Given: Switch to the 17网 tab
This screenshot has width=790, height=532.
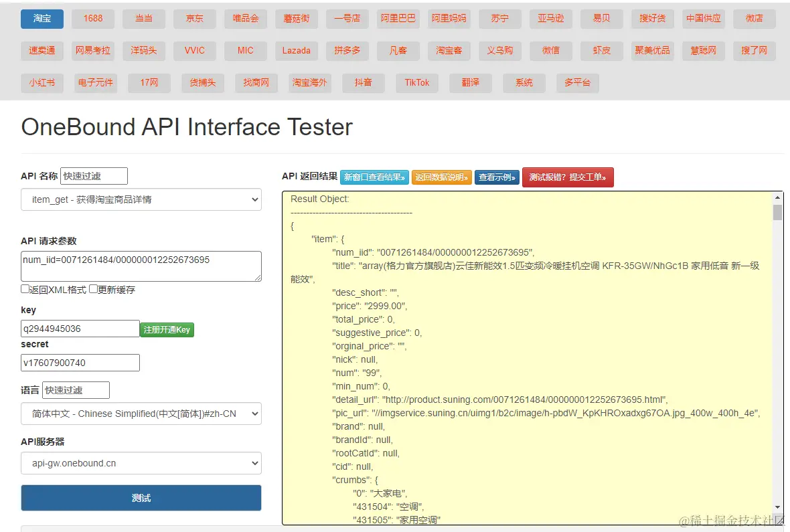Looking at the screenshot, I should (x=149, y=83).
